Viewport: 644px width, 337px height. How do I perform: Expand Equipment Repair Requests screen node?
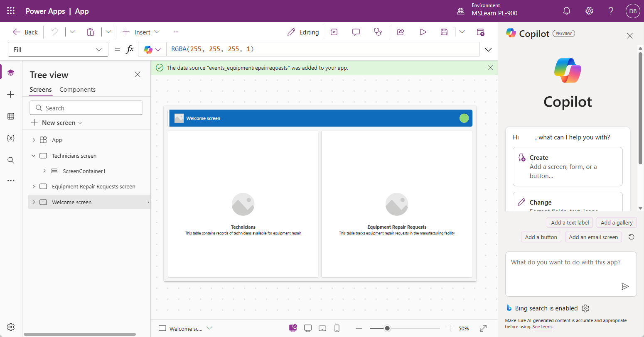click(x=34, y=187)
